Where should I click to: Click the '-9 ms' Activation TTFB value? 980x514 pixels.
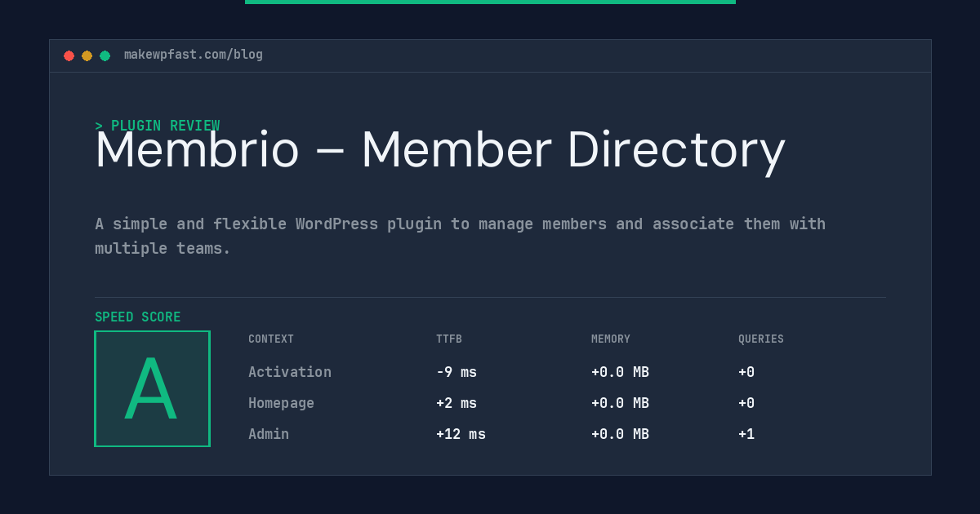click(457, 372)
